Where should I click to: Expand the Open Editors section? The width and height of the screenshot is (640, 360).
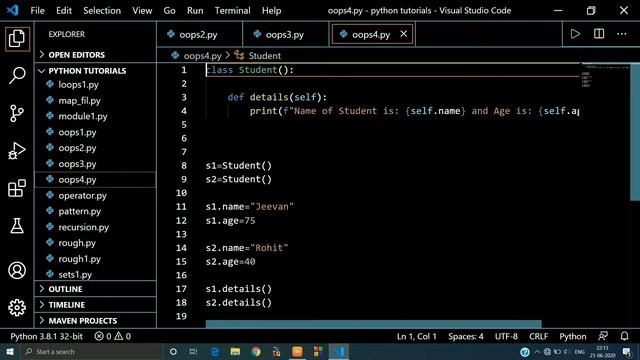tap(96, 55)
